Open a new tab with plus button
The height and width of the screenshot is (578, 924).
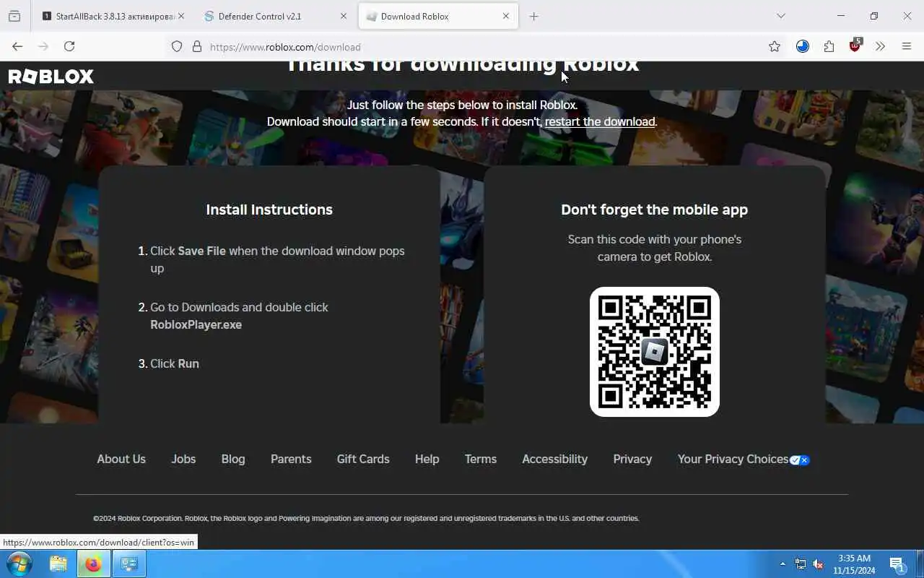(533, 16)
